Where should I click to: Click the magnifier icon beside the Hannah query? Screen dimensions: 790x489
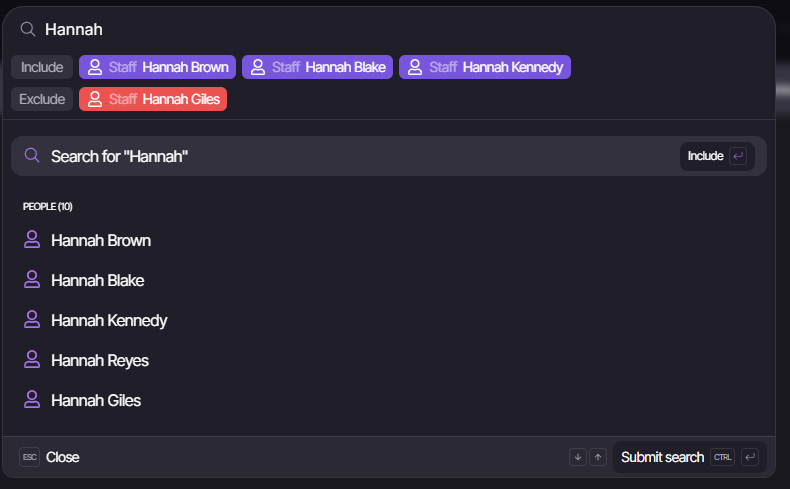(28, 30)
